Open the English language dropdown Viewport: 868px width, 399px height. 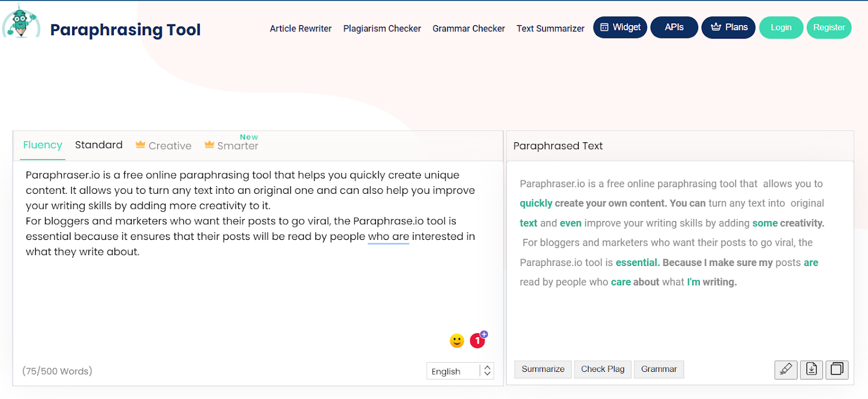click(x=460, y=371)
